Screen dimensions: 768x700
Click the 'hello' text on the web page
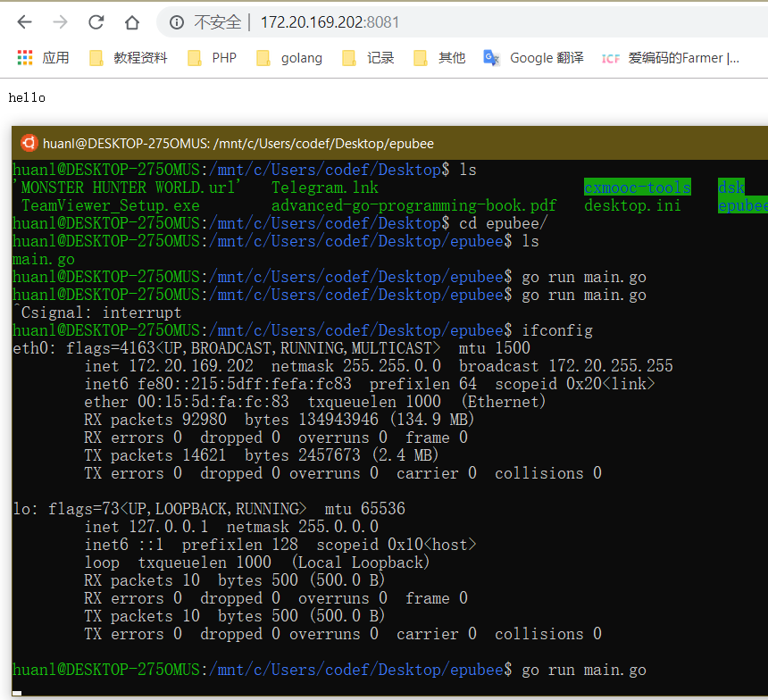click(x=27, y=97)
